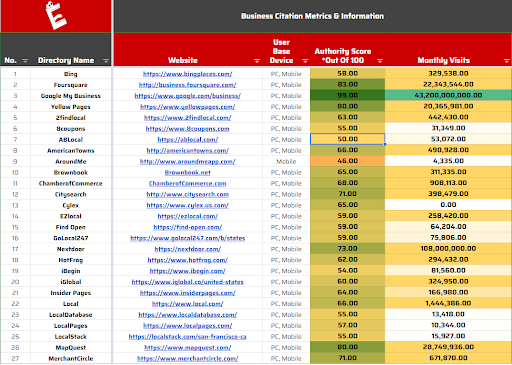Screen dimensions: 512x365
Task: Open the nextdoor.com link
Action: [x=188, y=249]
